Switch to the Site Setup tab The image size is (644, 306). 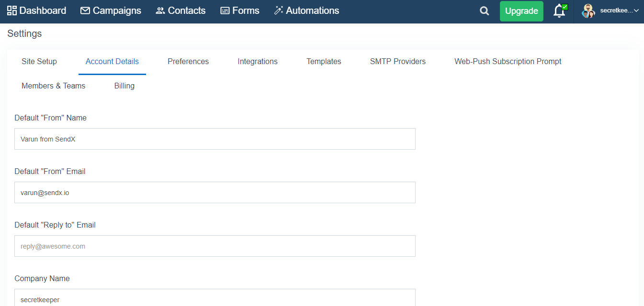(39, 62)
